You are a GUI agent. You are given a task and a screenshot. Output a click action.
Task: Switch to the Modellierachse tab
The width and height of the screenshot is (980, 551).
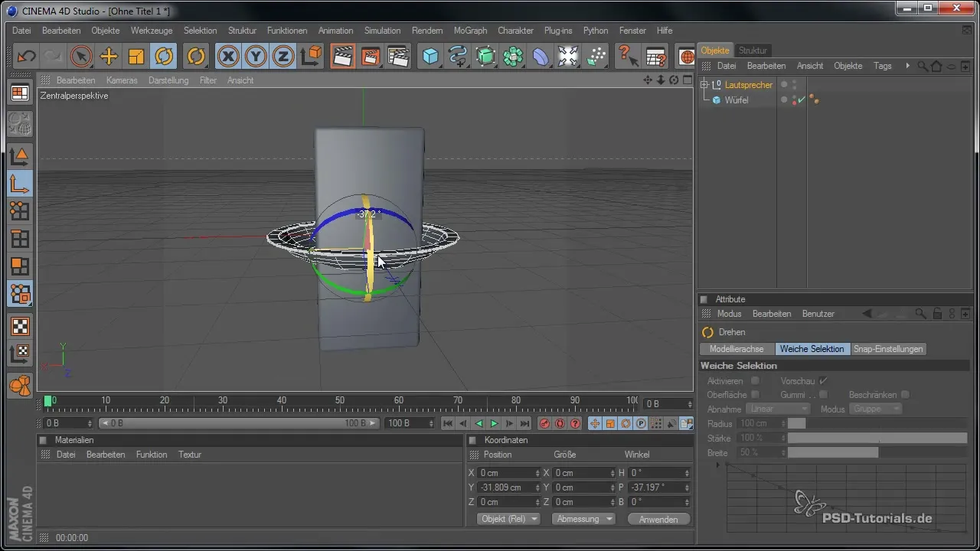737,349
